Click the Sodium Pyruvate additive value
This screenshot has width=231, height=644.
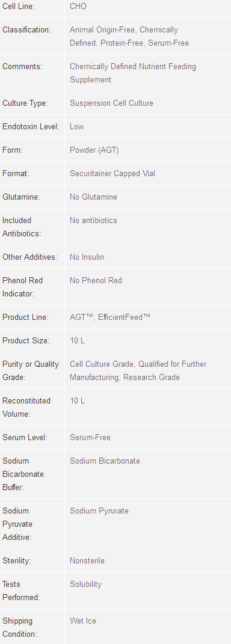99,511
